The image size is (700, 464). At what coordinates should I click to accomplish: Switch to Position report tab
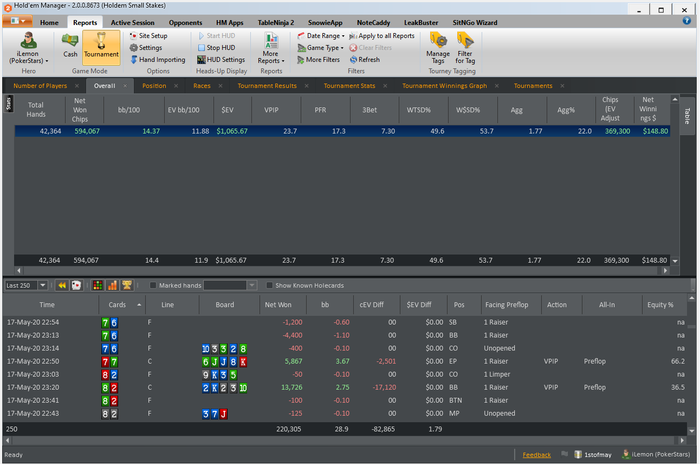pyautogui.click(x=154, y=86)
